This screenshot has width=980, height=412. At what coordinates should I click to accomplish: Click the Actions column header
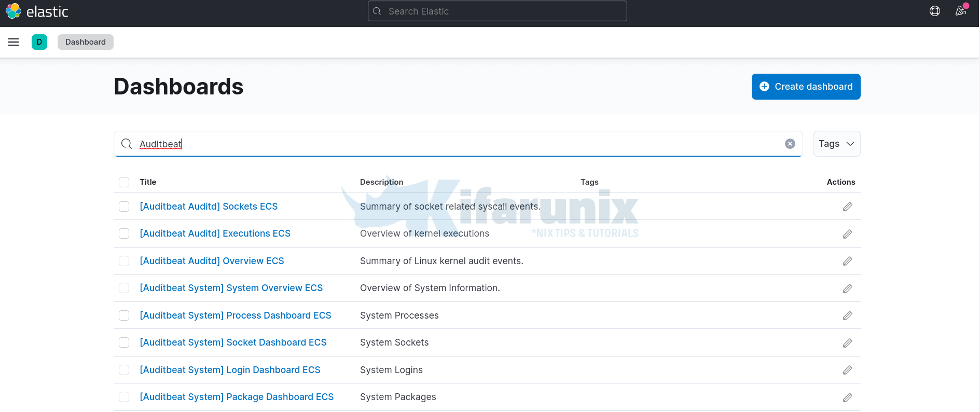(x=840, y=182)
